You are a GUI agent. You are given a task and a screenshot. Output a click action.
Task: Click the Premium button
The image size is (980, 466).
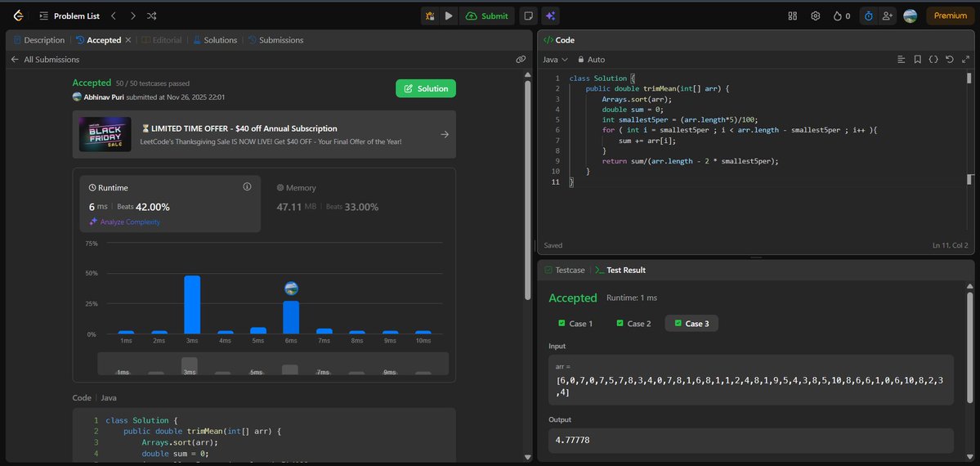point(950,16)
